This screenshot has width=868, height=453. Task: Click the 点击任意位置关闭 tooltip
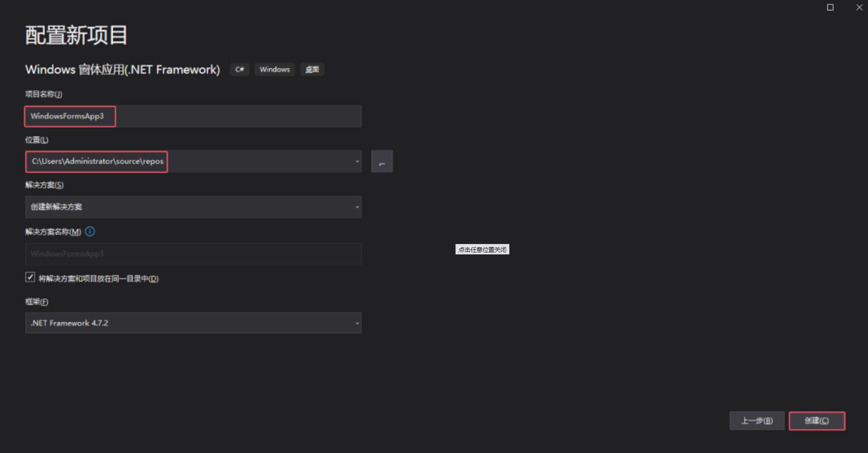(x=482, y=249)
